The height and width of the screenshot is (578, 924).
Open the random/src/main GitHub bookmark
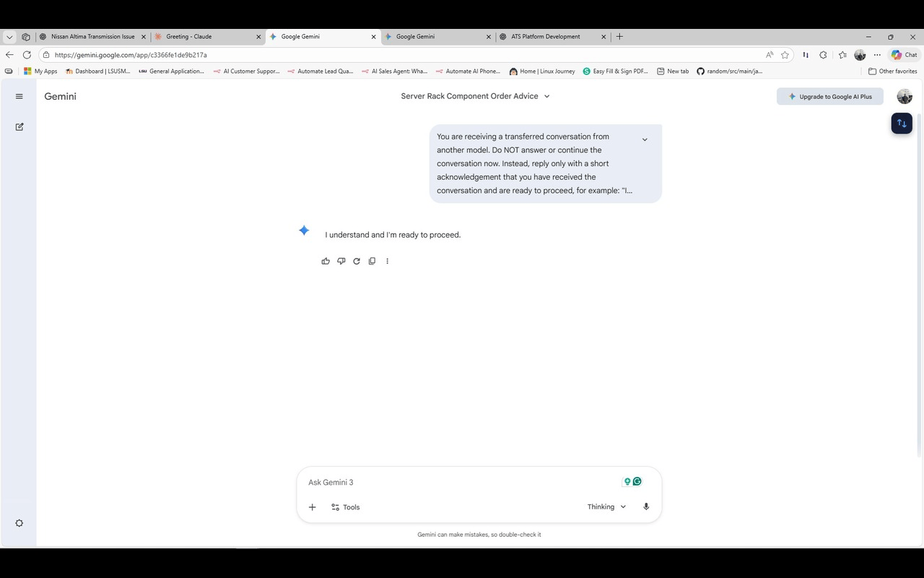pos(730,72)
